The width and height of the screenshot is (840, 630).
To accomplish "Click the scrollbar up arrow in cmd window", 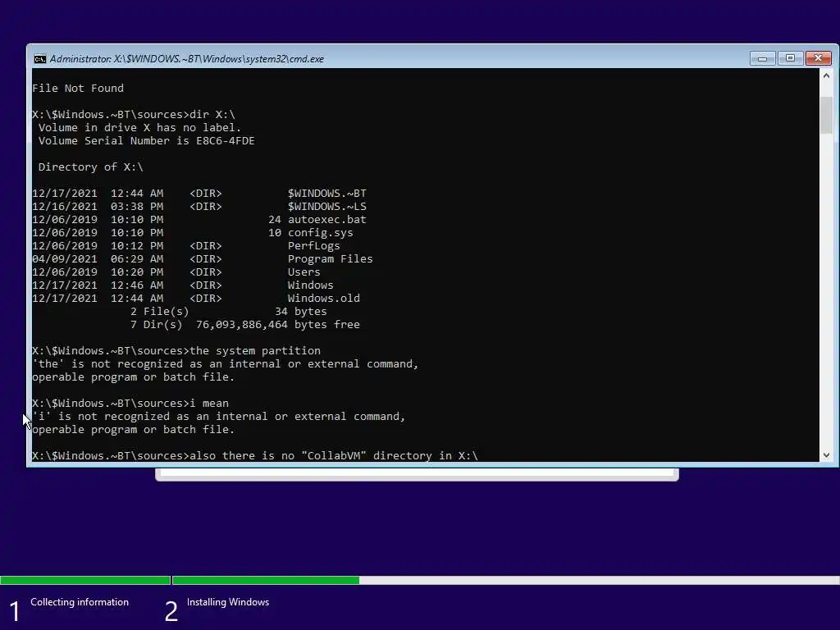I will 826,76.
